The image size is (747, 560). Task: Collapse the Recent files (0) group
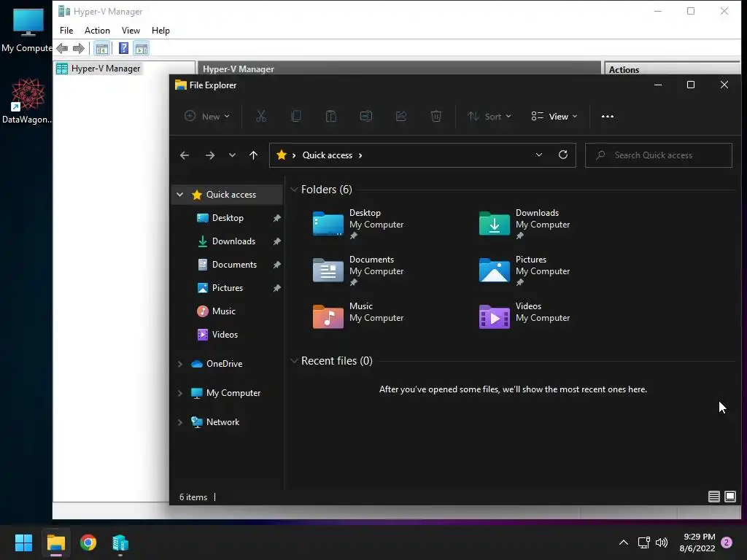point(294,361)
